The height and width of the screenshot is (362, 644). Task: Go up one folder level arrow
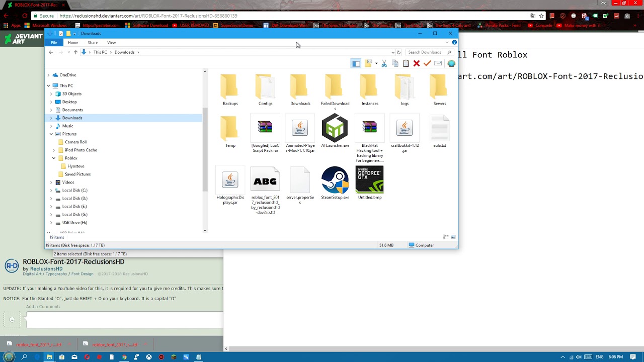75,52
